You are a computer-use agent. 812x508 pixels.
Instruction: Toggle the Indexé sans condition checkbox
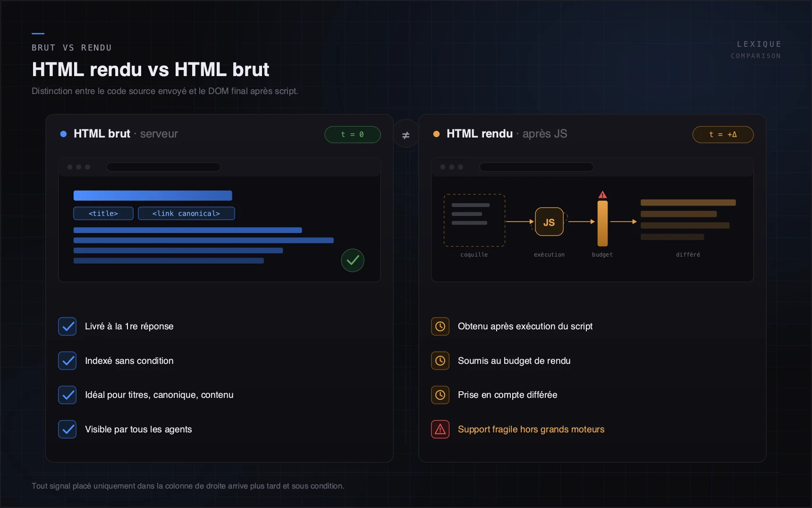click(x=68, y=361)
